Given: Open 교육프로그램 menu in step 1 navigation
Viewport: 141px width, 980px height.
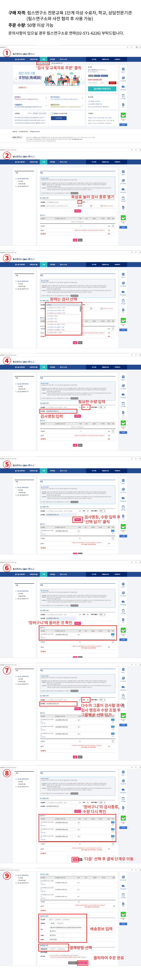Looking at the screenshot, I should 33,59.
